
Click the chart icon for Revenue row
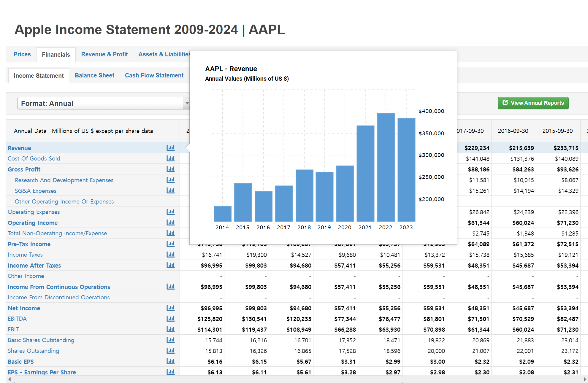tap(170, 148)
